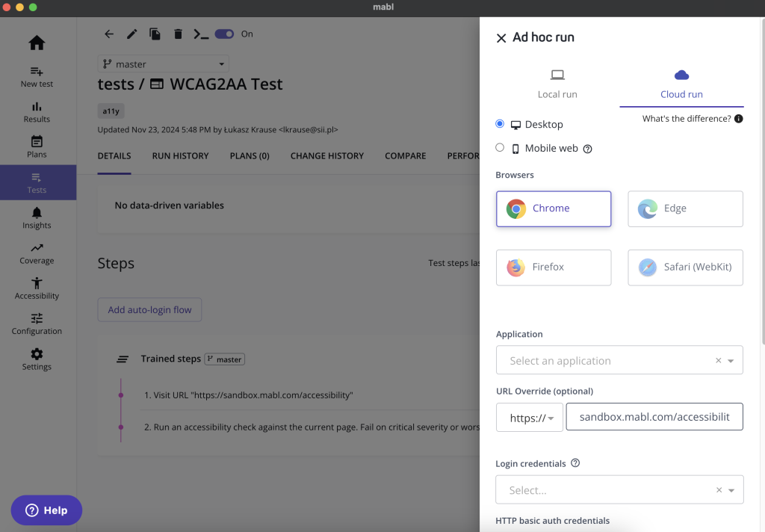765x532 pixels.
Task: Click Add auto-login flow button
Action: point(149,310)
